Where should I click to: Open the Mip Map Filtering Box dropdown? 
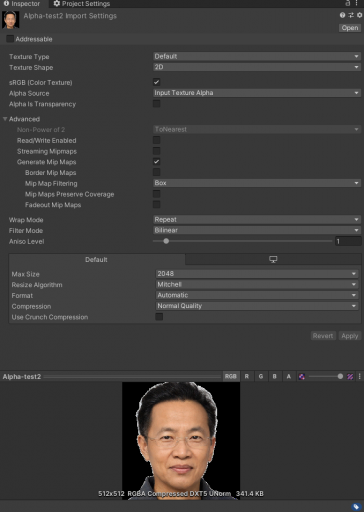(x=257, y=183)
